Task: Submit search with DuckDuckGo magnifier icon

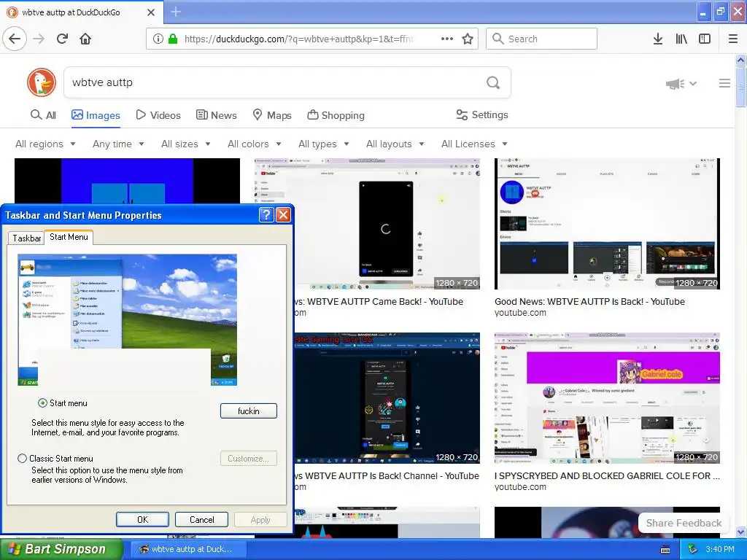Action: [x=493, y=83]
